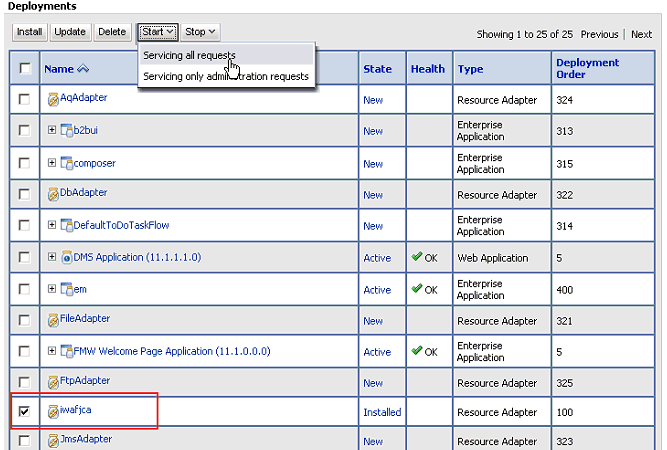The height and width of the screenshot is (450, 667).
Task: Check the AqAdapter row checkbox
Action: (24, 99)
